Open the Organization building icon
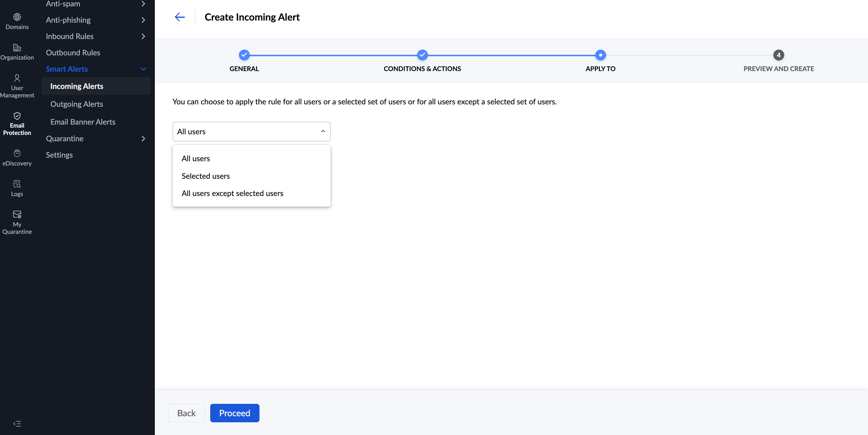 point(17,47)
